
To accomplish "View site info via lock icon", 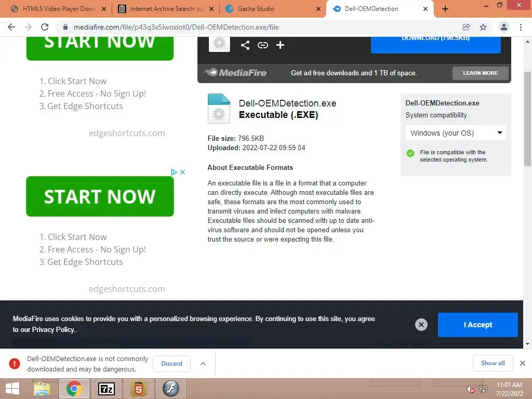I will 65,27.
